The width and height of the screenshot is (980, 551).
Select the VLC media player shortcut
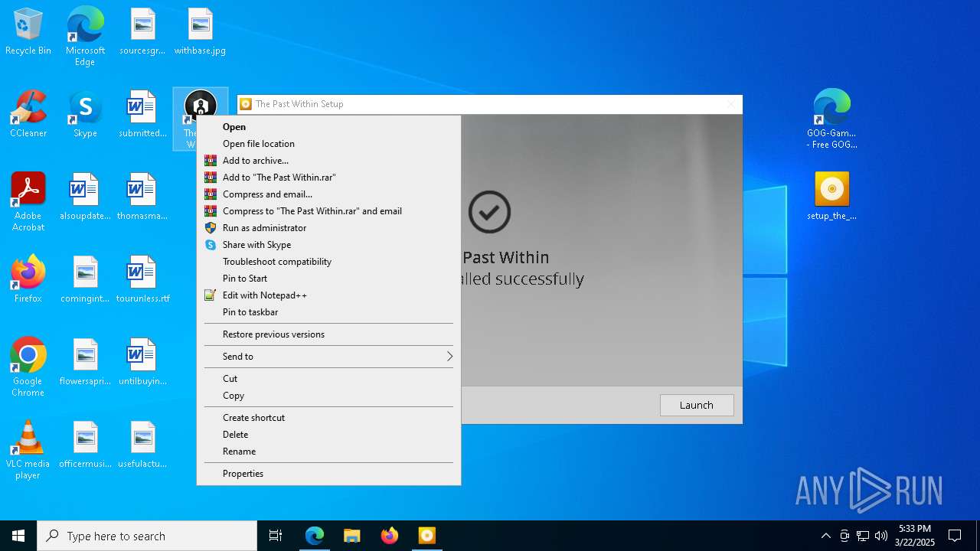coord(28,450)
